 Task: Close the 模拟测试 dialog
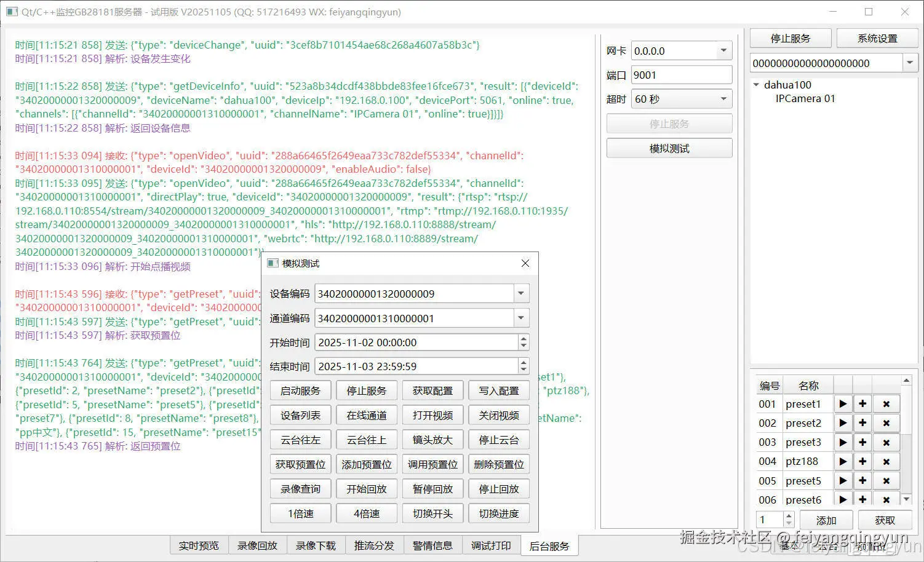coord(525,263)
